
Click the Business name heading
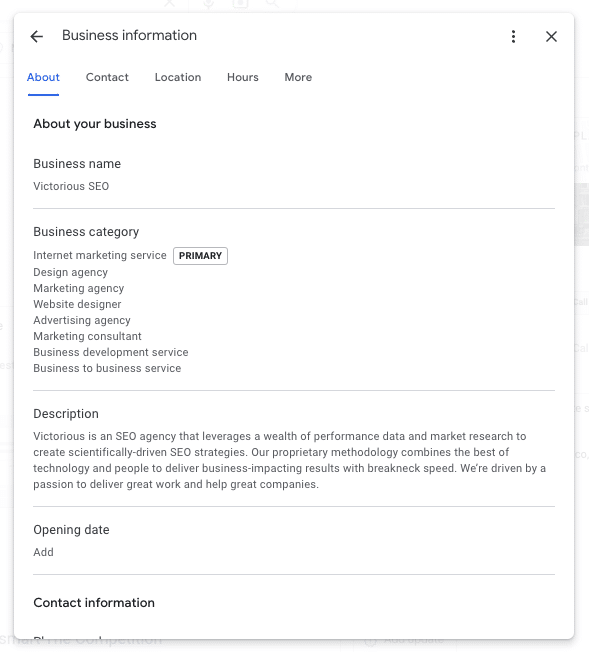77,164
